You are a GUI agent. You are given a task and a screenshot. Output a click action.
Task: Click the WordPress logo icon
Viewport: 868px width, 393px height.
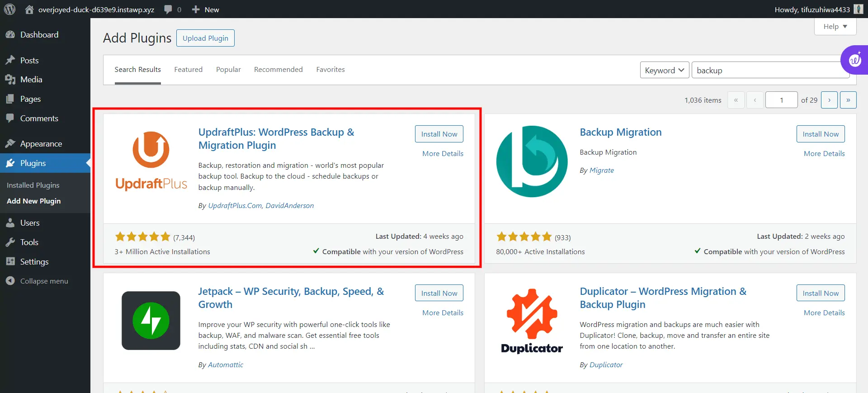(x=10, y=9)
